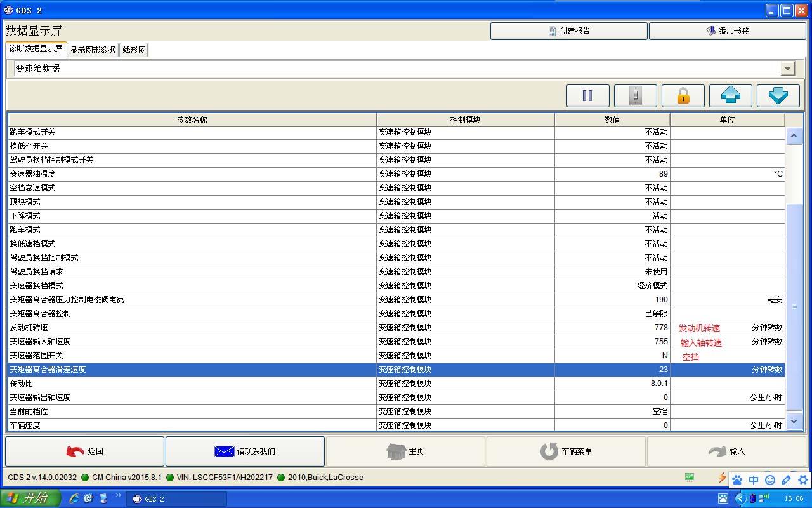The height and width of the screenshot is (508, 812).
Task: Open the Windows 开始 start menu
Action: [30, 498]
